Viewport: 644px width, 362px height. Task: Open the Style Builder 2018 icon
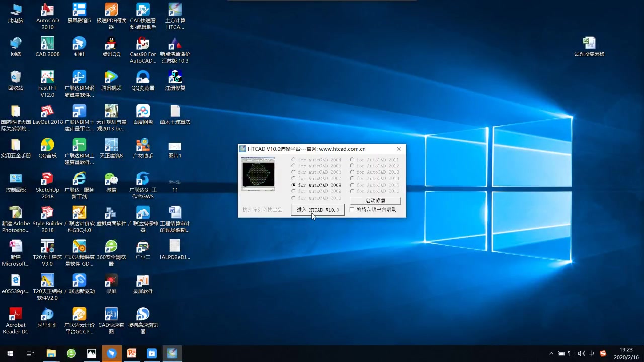click(x=47, y=219)
